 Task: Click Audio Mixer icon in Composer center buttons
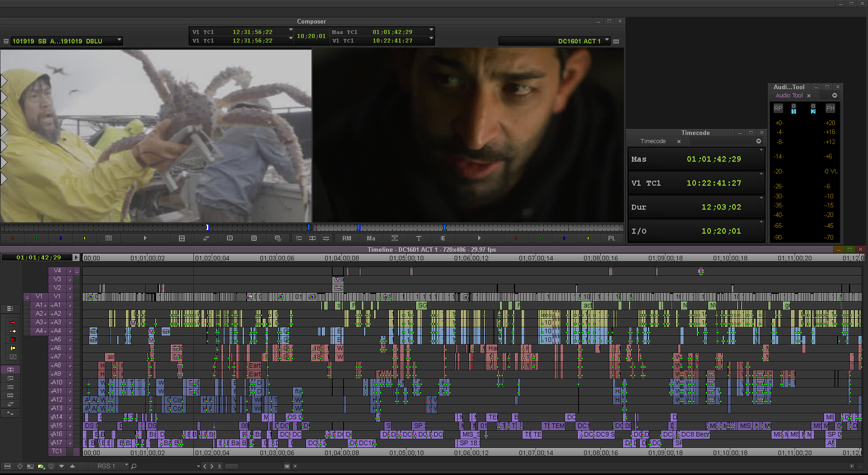(x=326, y=238)
